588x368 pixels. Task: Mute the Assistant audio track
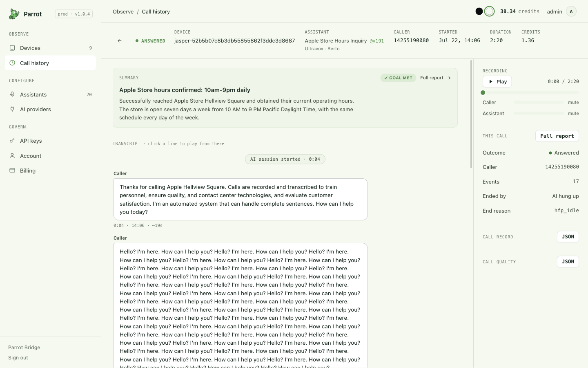(573, 113)
